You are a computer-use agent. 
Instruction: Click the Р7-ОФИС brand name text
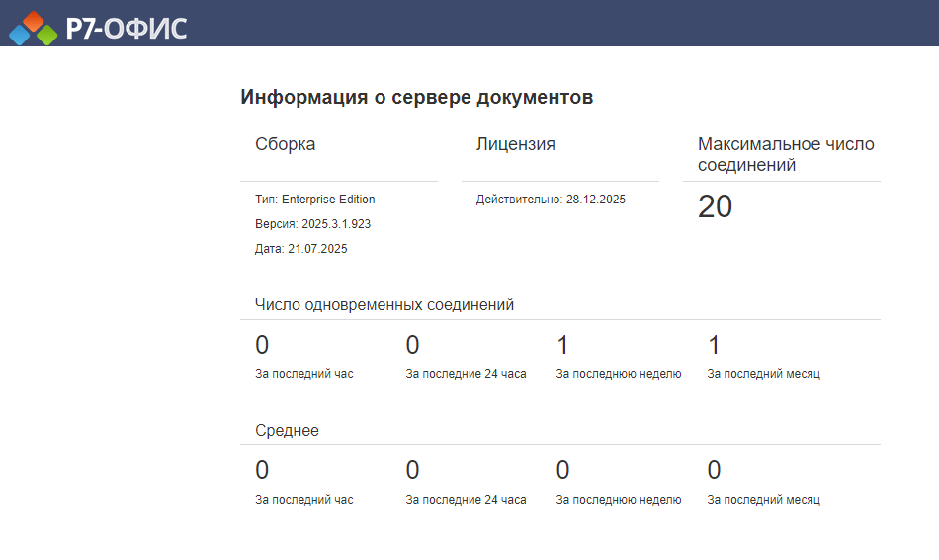tap(126, 29)
